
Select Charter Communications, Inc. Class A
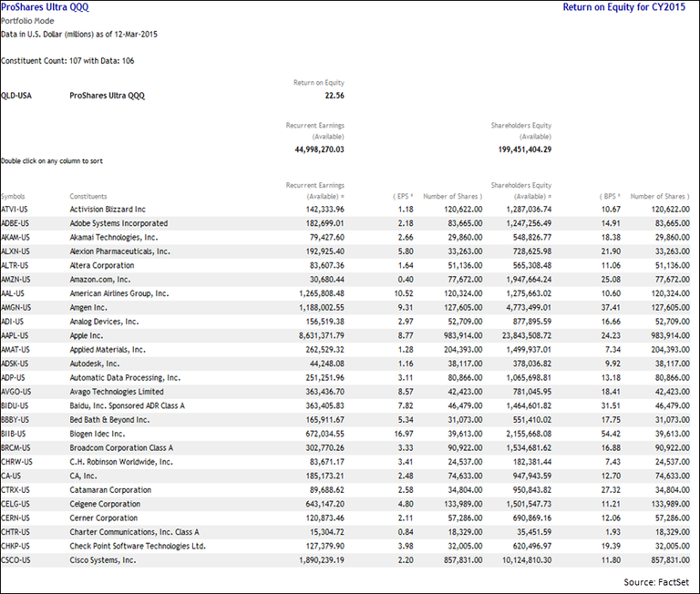(134, 532)
